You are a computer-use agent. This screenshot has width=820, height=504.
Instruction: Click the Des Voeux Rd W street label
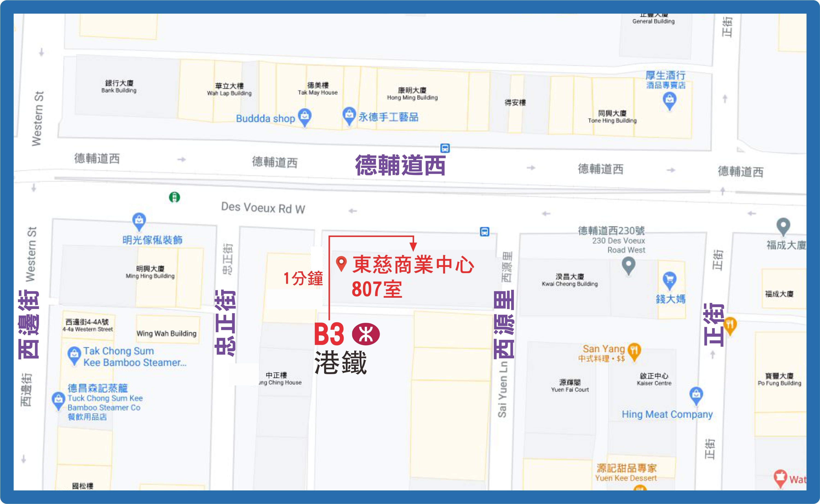coord(263,208)
